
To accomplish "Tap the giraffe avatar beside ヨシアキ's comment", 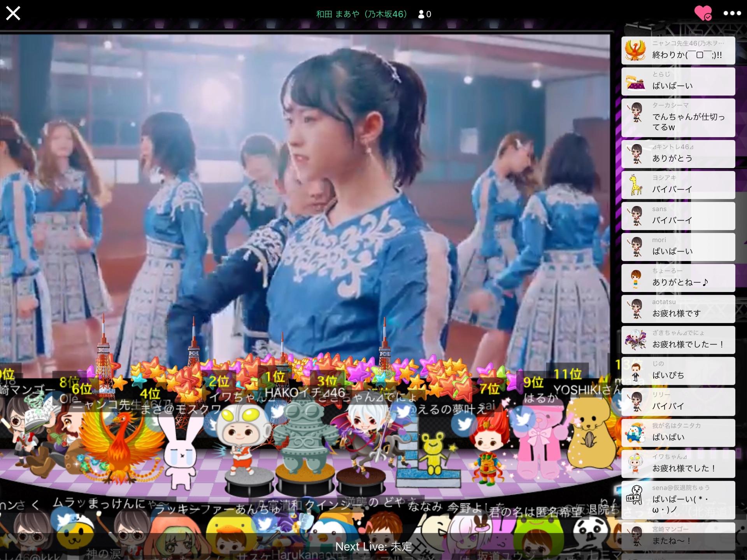I will 635,185.
